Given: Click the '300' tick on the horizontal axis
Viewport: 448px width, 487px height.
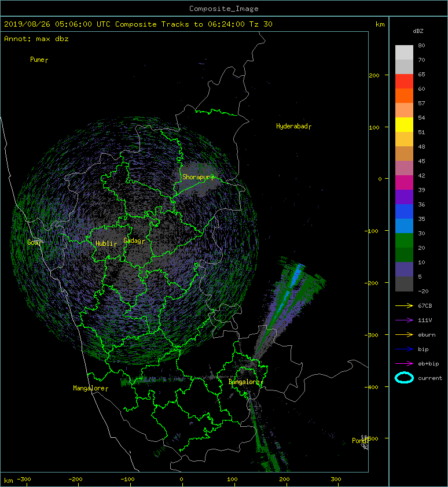Looking at the screenshot, I should point(336,479).
